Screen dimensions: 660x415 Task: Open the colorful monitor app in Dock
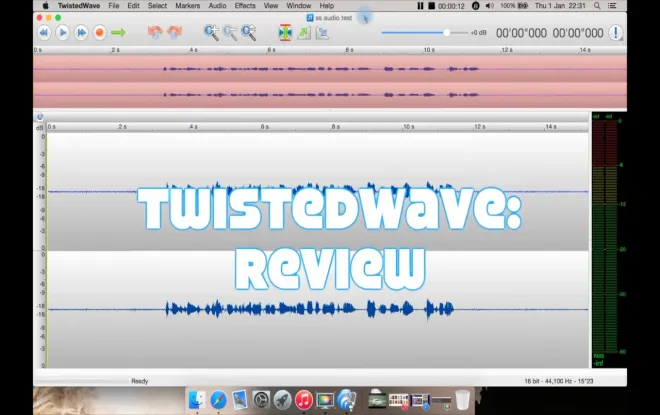[325, 400]
